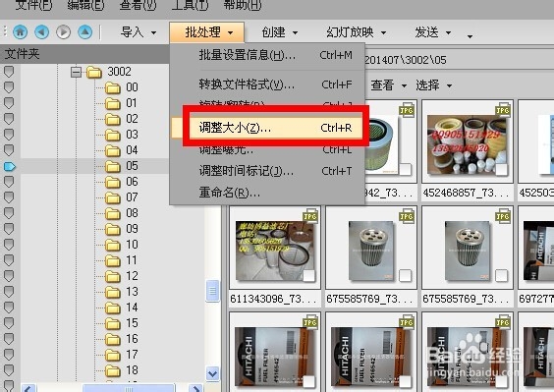Open the 选择 dropdown in browser pane
The width and height of the screenshot is (554, 392).
pos(433,85)
